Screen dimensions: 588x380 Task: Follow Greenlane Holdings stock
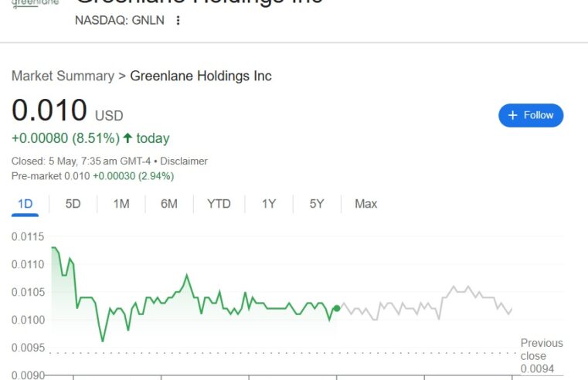click(531, 115)
